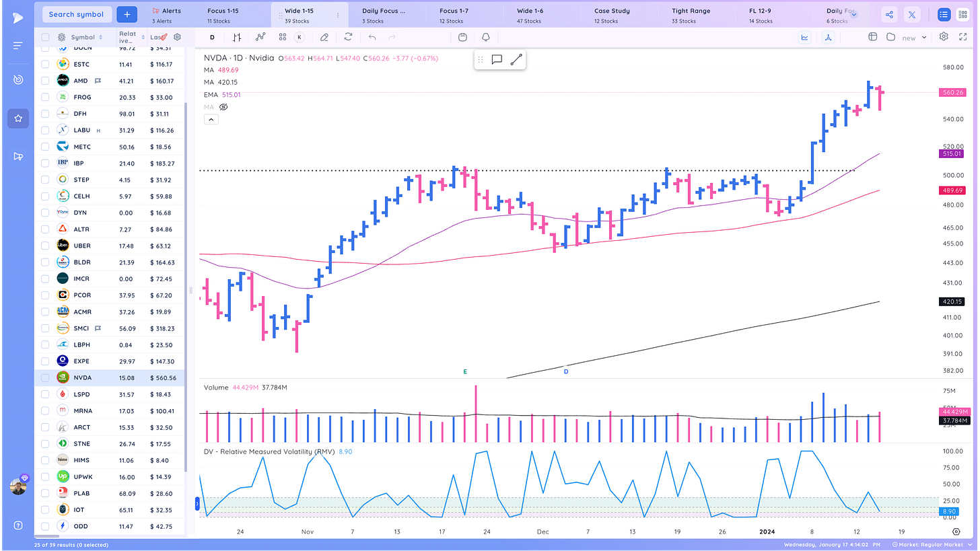Open the Alerts tab
The image size is (980, 551).
point(167,14)
